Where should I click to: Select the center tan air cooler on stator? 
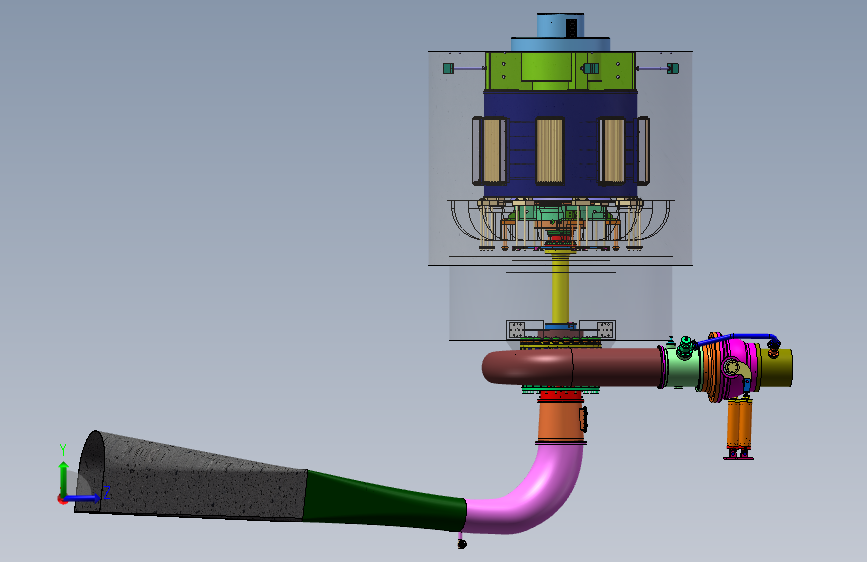[x=549, y=150]
